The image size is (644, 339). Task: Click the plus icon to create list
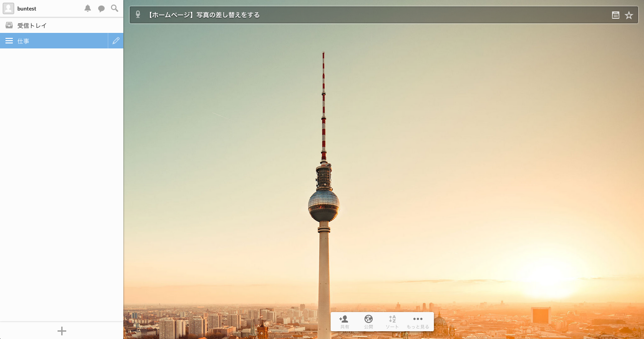click(x=62, y=331)
